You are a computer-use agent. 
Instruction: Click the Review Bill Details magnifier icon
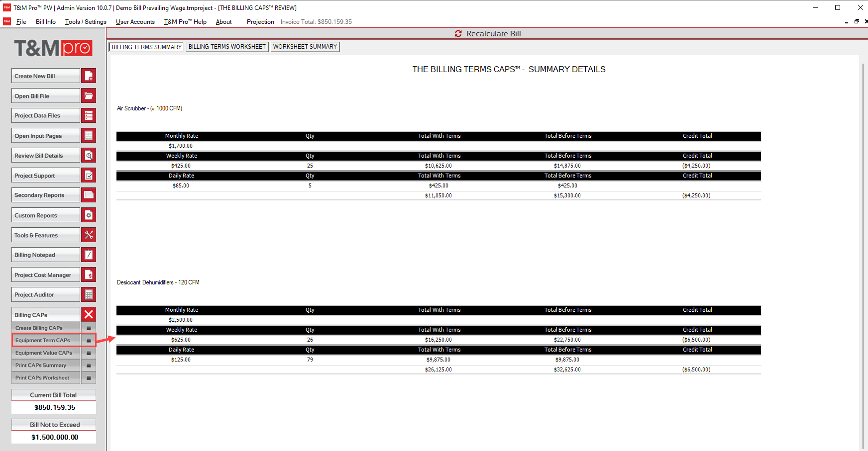tap(89, 155)
